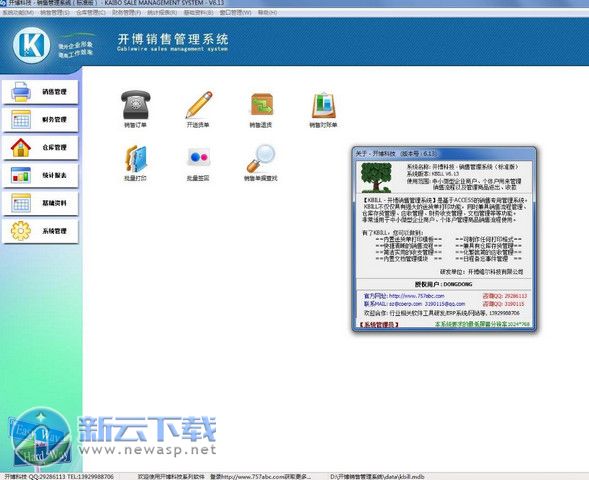Select 基础资料 in the left sidebar
The width and height of the screenshot is (589, 480).
point(40,203)
